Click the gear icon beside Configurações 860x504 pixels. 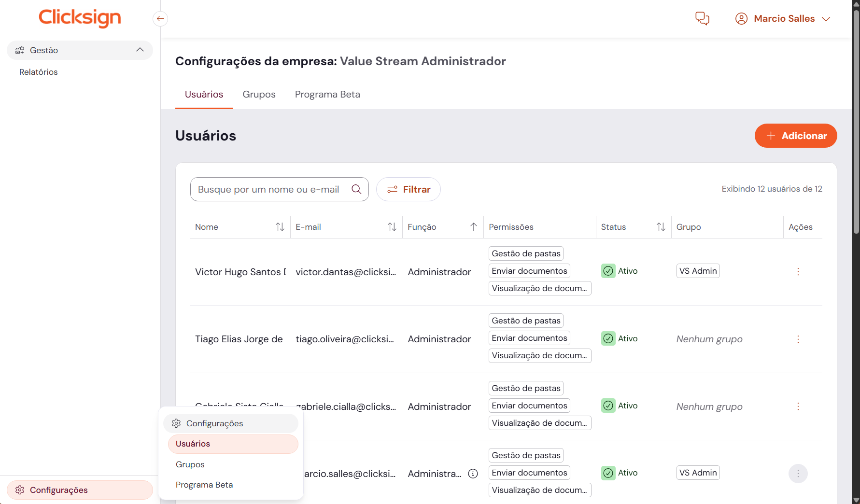20,490
